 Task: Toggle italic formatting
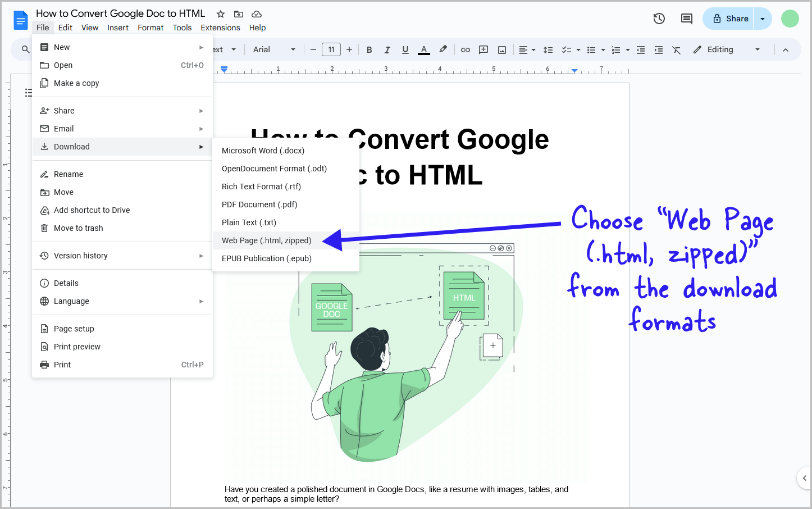(387, 49)
